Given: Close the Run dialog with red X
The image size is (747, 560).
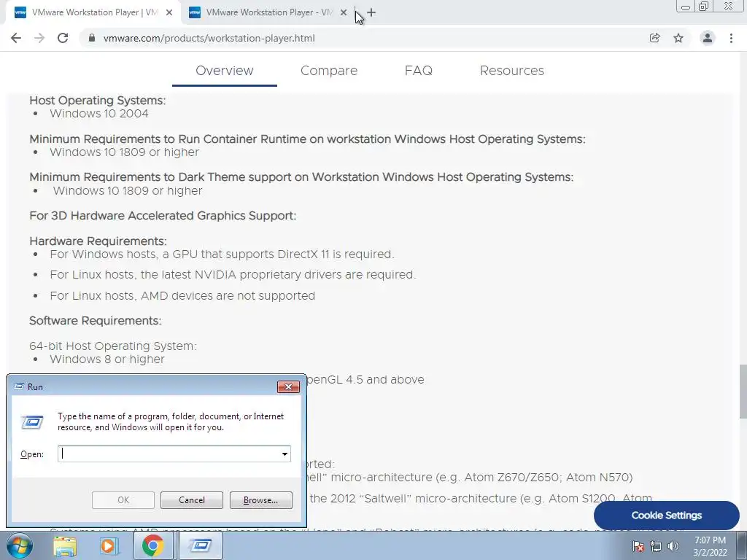Looking at the screenshot, I should 288,386.
